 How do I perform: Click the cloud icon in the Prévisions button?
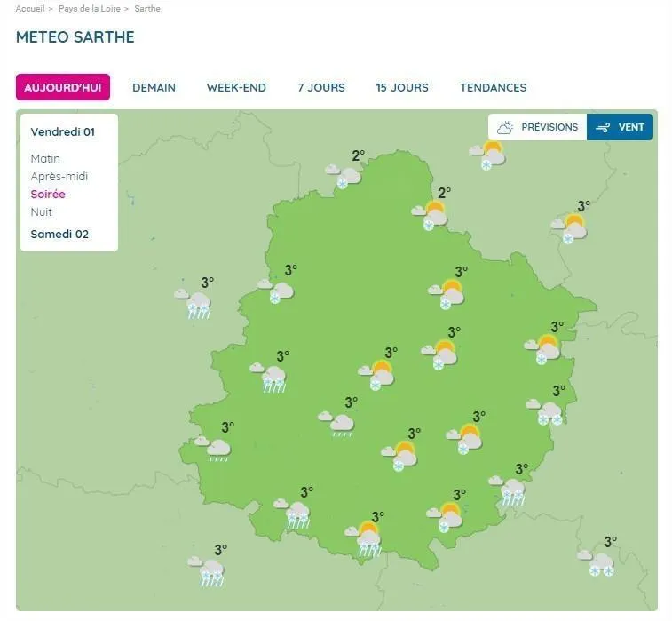coord(505,127)
